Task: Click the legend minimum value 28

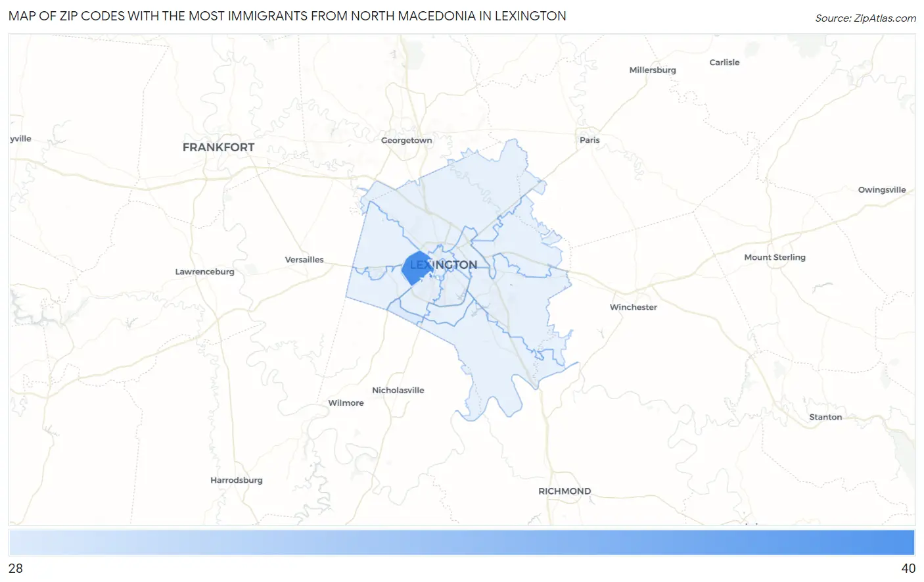Action: [x=16, y=569]
